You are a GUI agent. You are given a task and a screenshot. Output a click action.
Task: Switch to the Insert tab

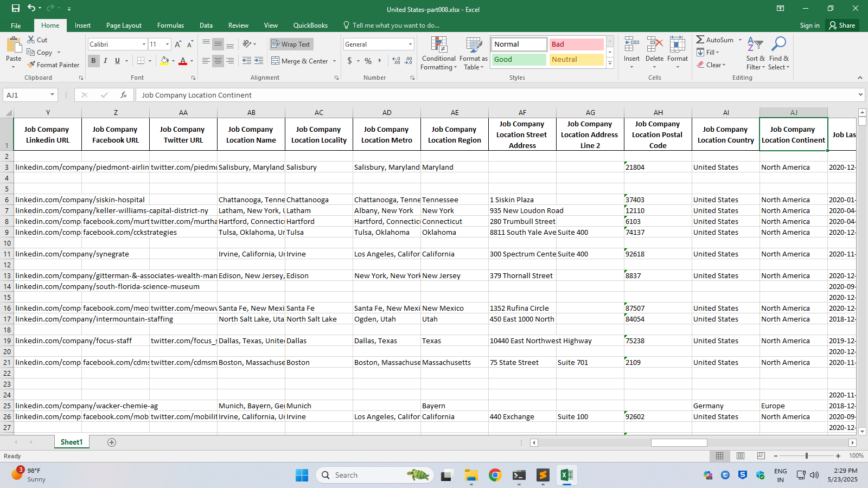click(x=82, y=25)
